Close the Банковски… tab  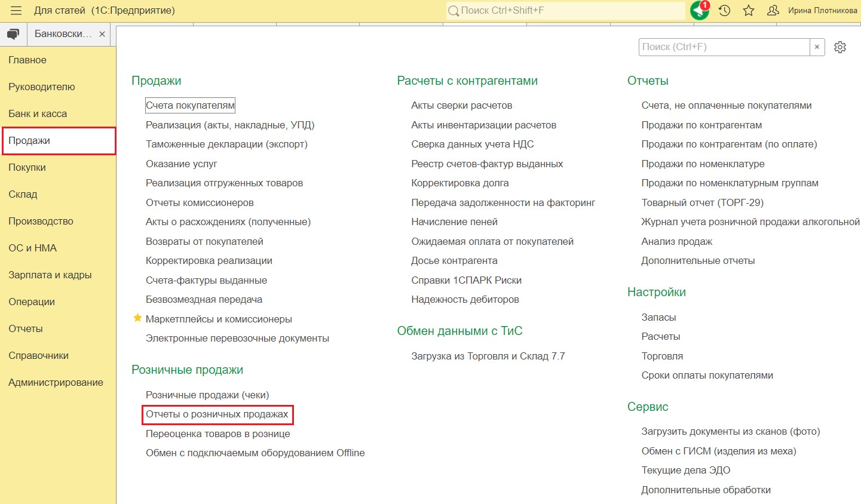(x=102, y=34)
